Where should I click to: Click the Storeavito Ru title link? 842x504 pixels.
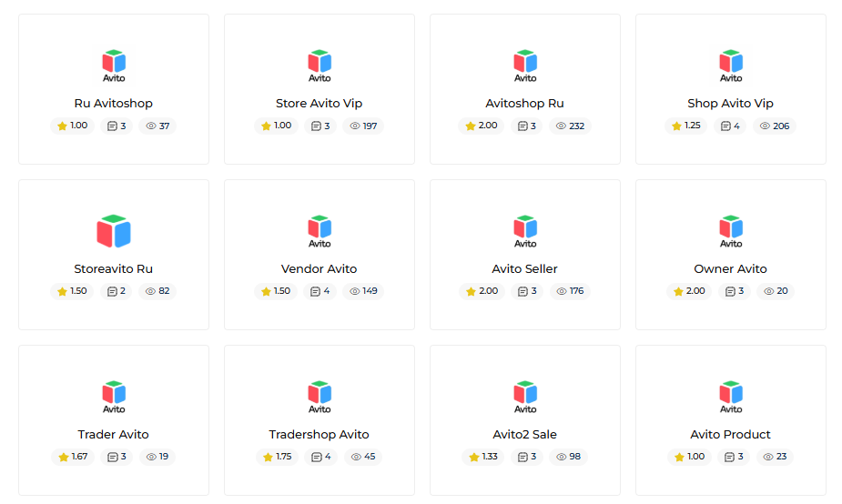[x=113, y=269]
